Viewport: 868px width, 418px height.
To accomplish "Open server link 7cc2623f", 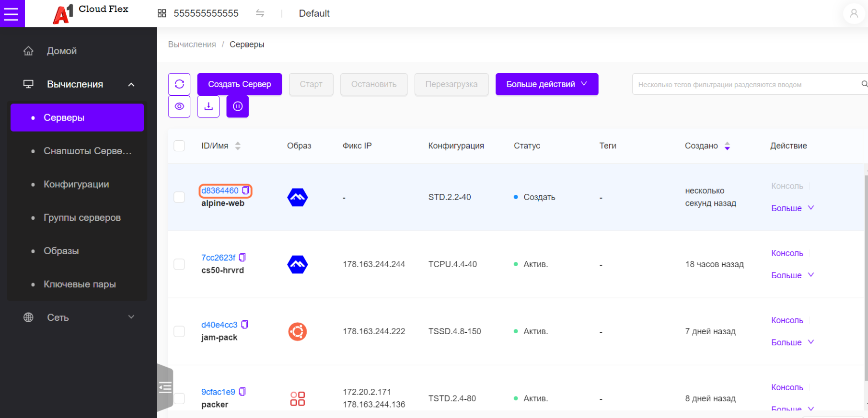I will (219, 258).
